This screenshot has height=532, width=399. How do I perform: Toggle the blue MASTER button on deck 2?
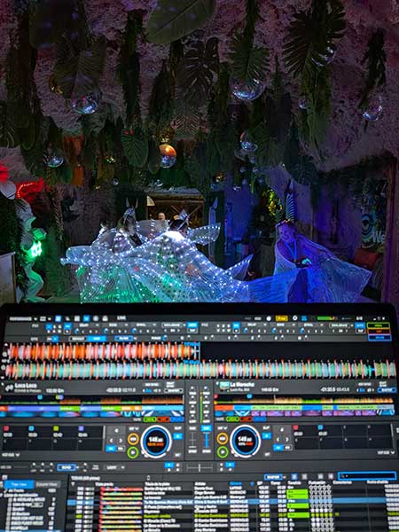point(387,390)
